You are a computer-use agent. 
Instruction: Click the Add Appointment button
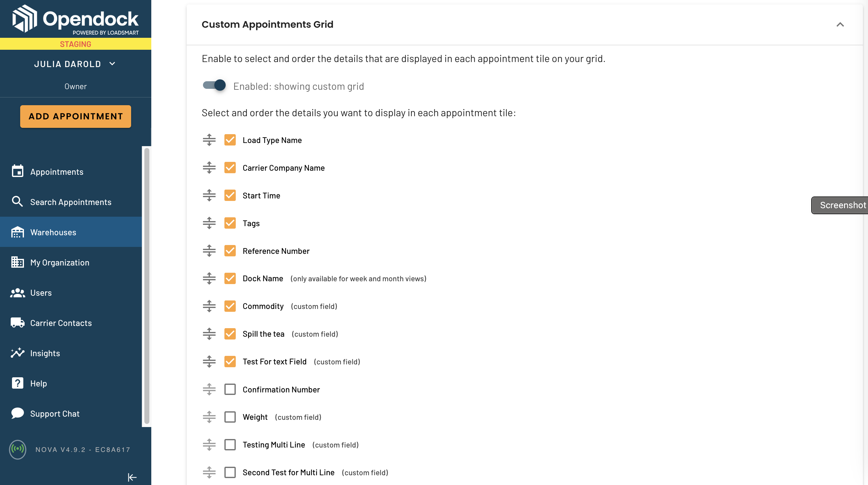(x=75, y=116)
